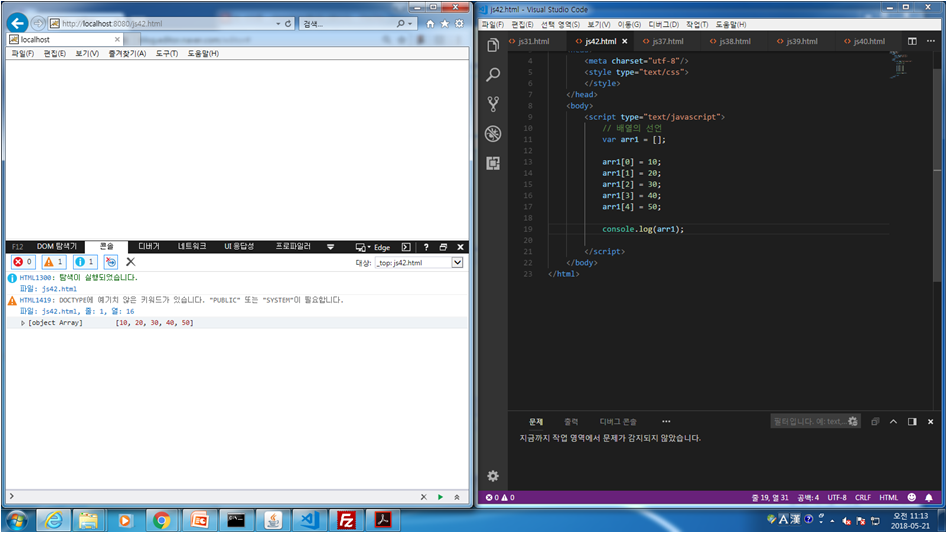Expand the object Array entry

[x=23, y=323]
